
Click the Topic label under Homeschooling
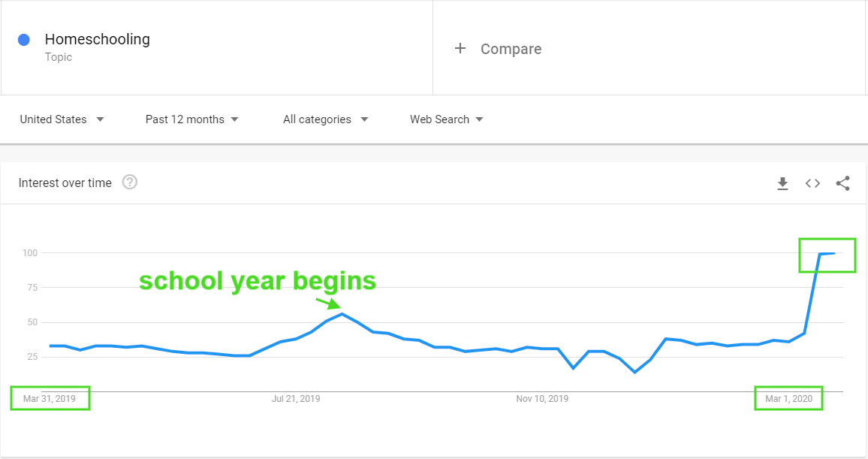[x=58, y=57]
